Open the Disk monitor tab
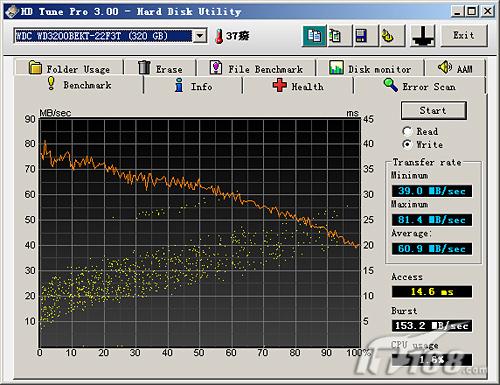 coord(370,68)
